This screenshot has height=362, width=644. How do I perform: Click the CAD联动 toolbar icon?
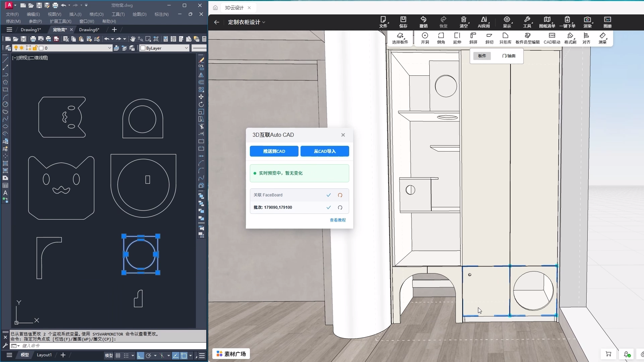pyautogui.click(x=552, y=38)
